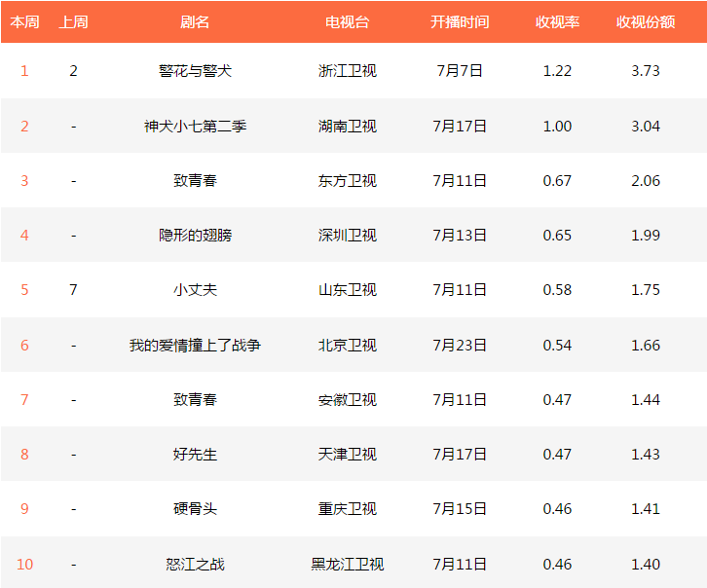
Task: Click the 安徽卫视 station cell
Action: [x=348, y=400]
